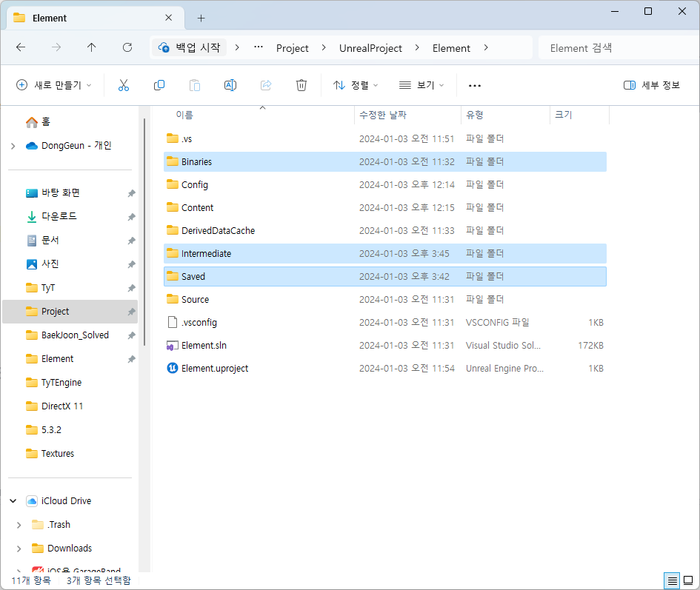Open the Element.uproject Unreal file
Image resolution: width=700 pixels, height=590 pixels.
(x=214, y=368)
